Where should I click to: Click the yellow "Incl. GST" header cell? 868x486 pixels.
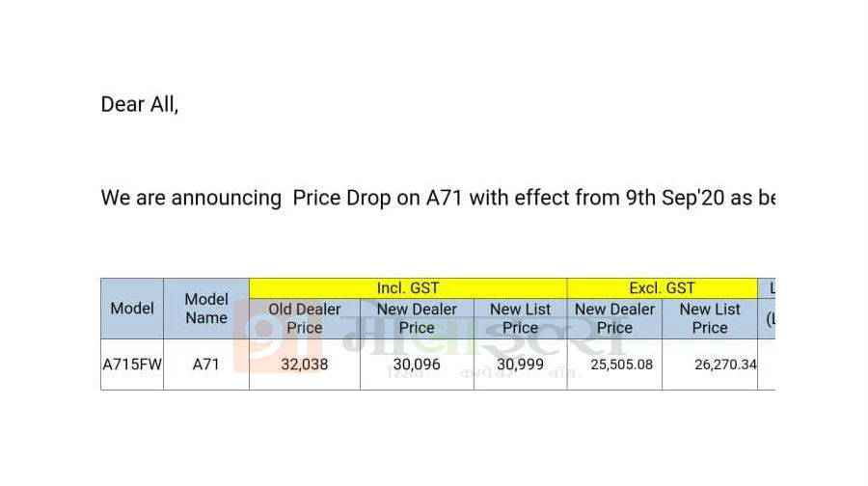(407, 288)
